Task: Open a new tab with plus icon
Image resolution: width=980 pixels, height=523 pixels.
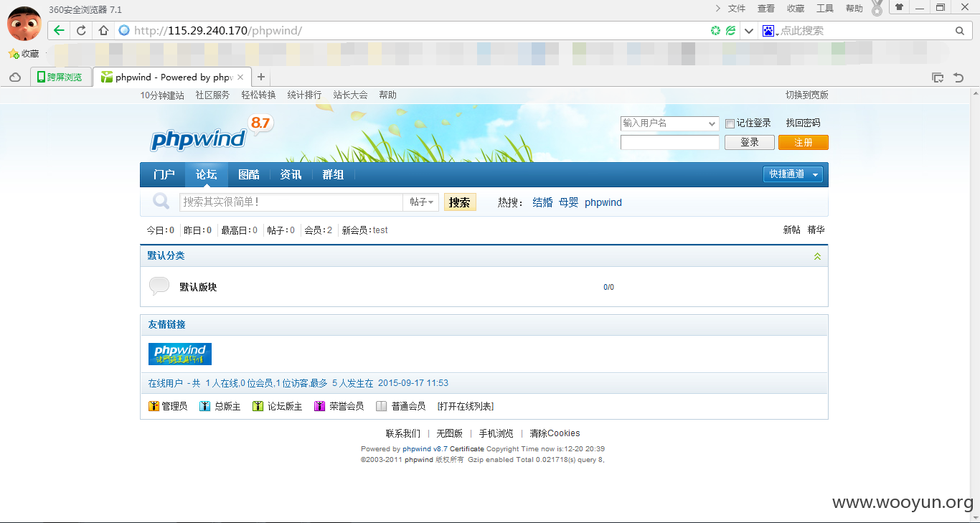Action: tap(261, 77)
